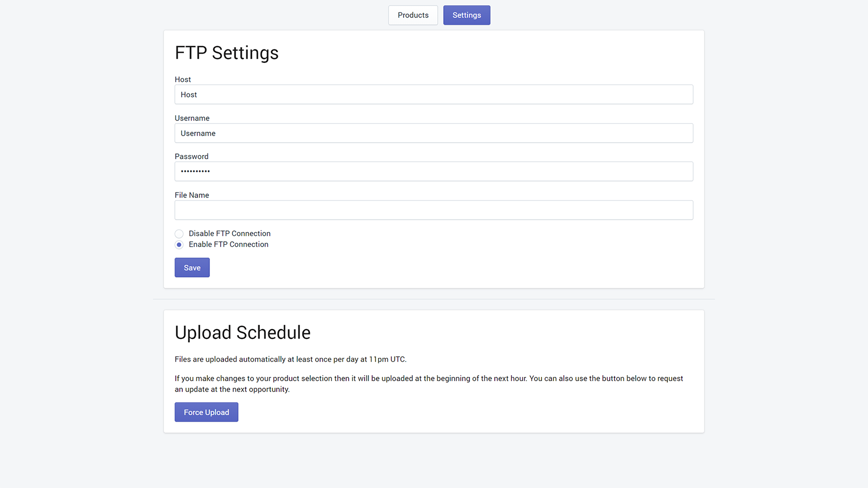
Task: Select the Disable FTP Connection radio button
Action: [179, 234]
